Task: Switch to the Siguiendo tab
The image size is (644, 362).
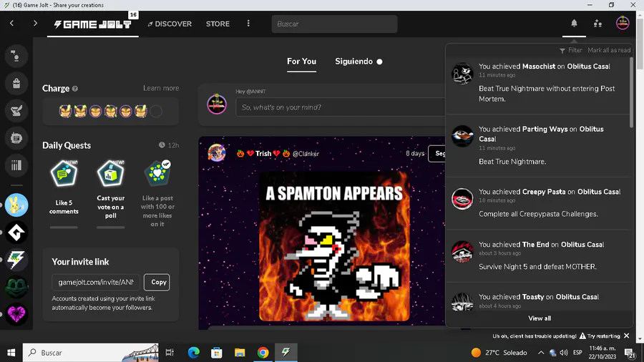Action: click(x=358, y=62)
